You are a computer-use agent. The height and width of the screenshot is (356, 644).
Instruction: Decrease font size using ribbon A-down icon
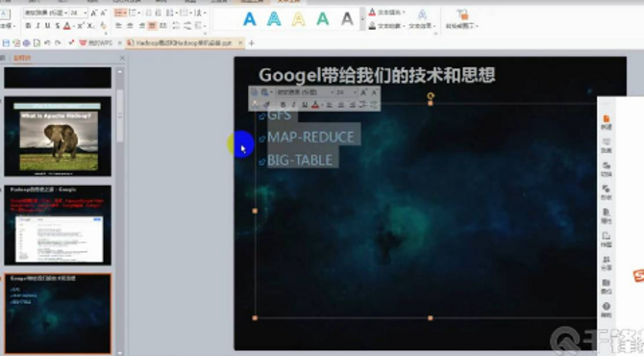104,13
